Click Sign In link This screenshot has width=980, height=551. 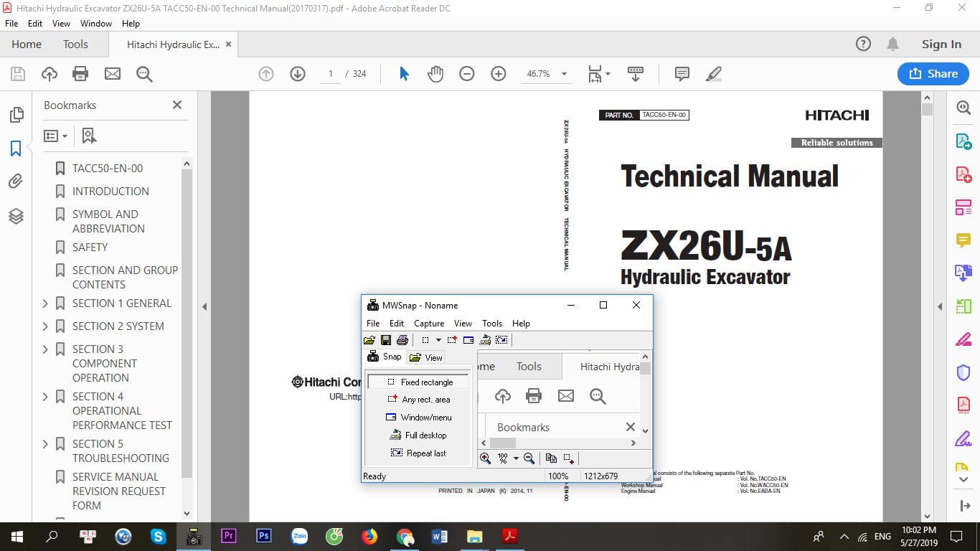(x=941, y=44)
